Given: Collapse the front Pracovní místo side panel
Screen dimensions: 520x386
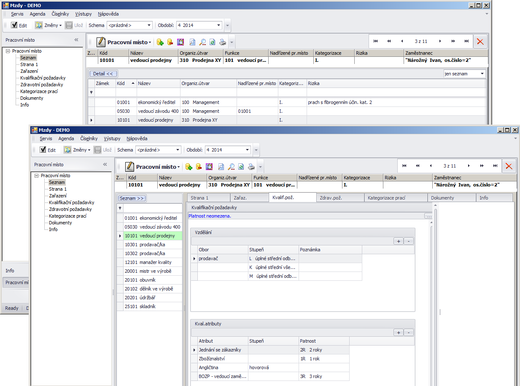Looking at the screenshot, I should (105, 164).
